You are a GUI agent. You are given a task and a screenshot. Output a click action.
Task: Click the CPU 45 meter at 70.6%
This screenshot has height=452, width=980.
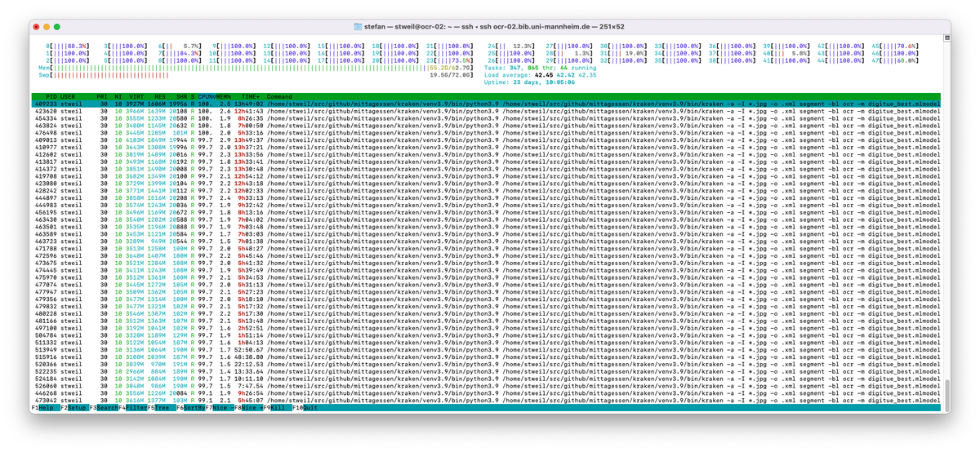[x=895, y=46]
